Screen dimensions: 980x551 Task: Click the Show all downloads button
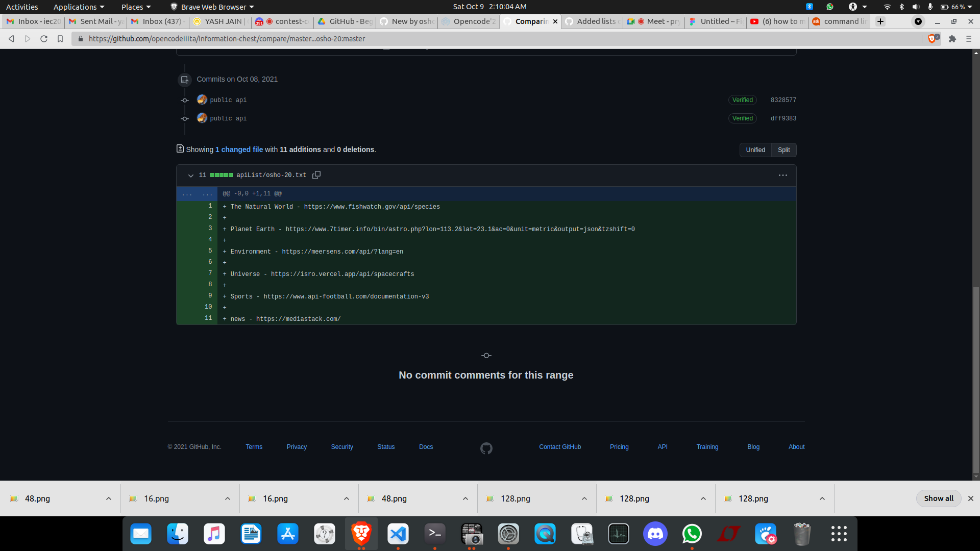pos(938,498)
